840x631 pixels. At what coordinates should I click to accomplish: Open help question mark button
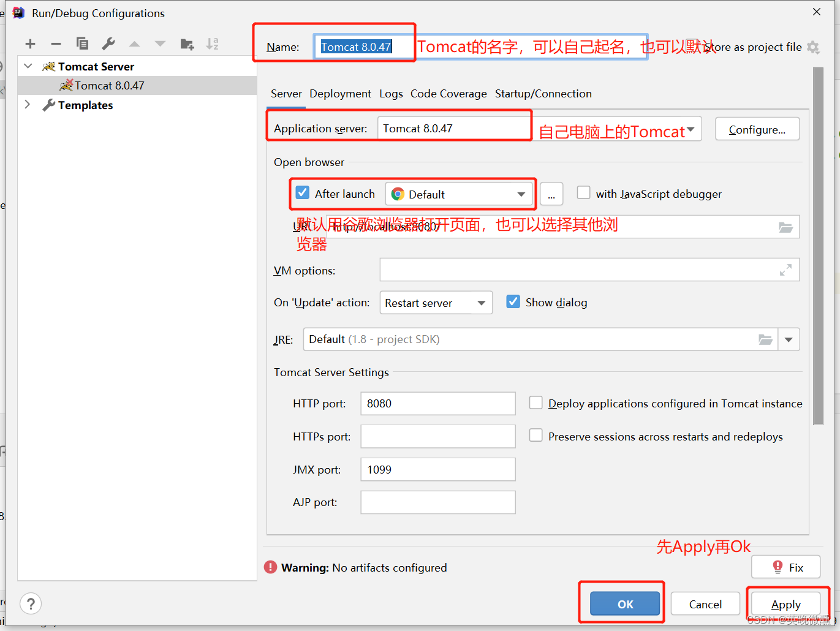click(31, 604)
